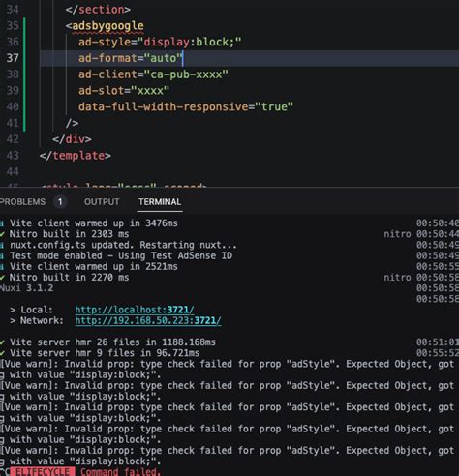Click the ad-format="auto" attribute line
459x476 pixels.
click(131, 58)
